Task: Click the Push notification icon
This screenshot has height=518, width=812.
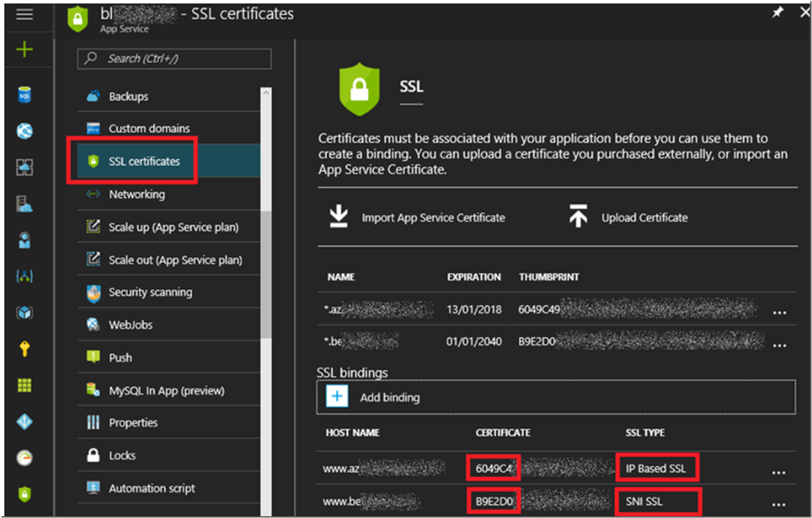Action: coord(93,357)
